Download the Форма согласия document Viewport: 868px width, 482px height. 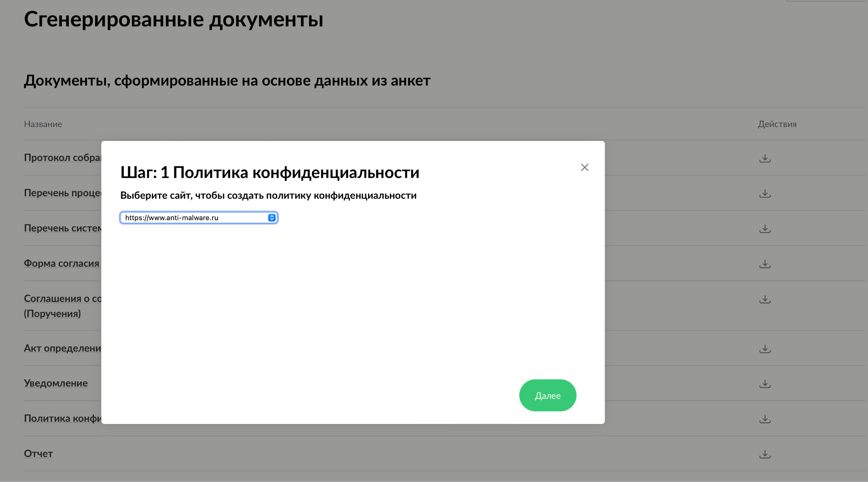click(x=765, y=264)
